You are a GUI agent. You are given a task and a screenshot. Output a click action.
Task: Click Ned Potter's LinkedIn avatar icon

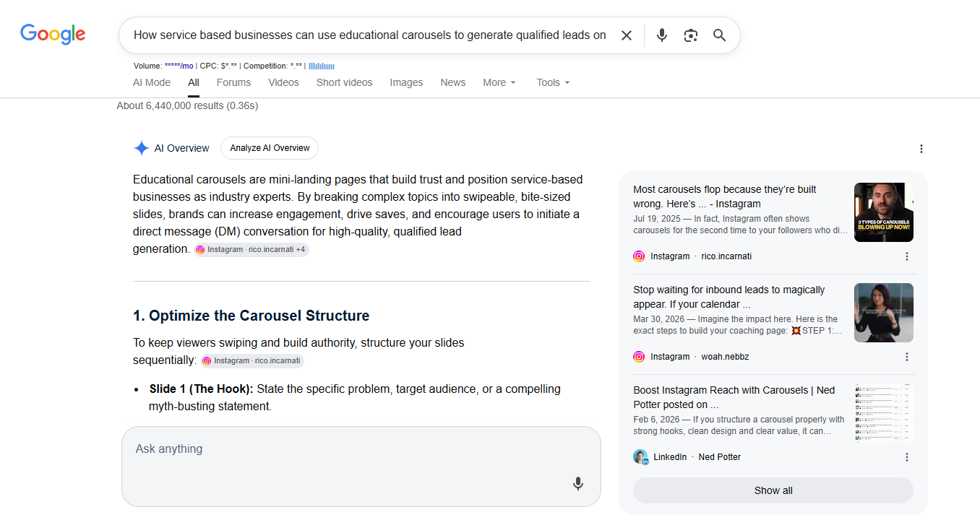pos(640,456)
